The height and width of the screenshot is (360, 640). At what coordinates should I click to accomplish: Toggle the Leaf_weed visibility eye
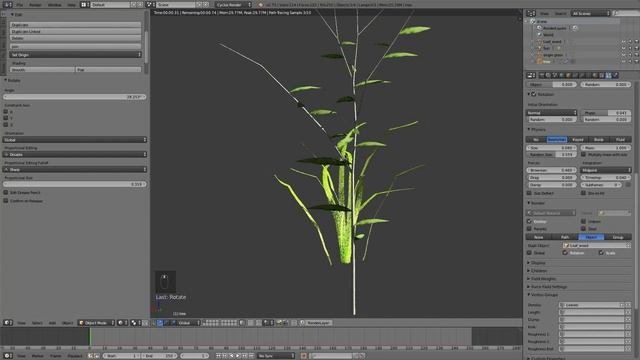[623, 42]
